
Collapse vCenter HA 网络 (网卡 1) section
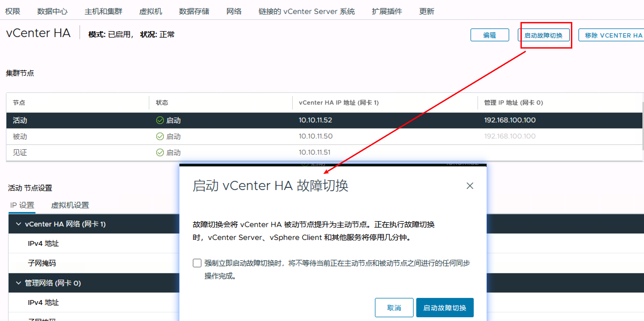tap(19, 224)
